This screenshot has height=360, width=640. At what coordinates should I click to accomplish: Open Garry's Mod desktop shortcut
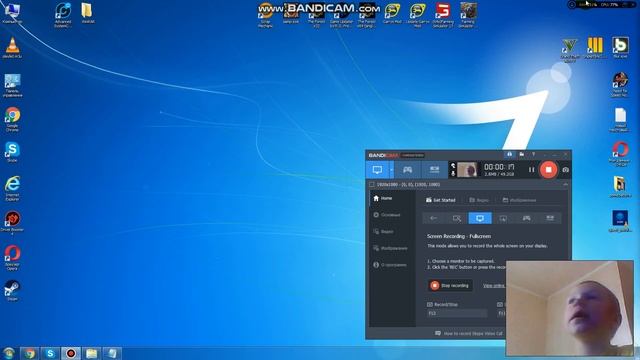[x=392, y=13]
